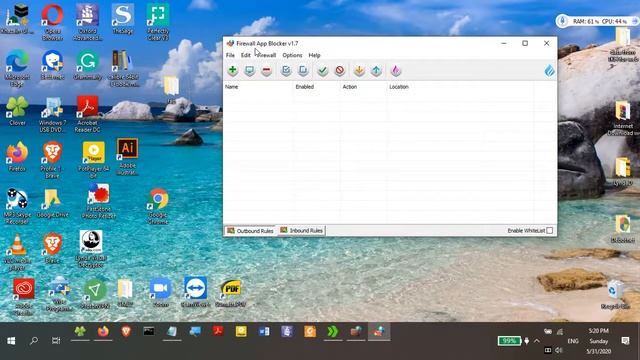Viewport: 640px width, 360px height.
Task: Select the Opera Browser desktop icon
Action: [x=52, y=22]
